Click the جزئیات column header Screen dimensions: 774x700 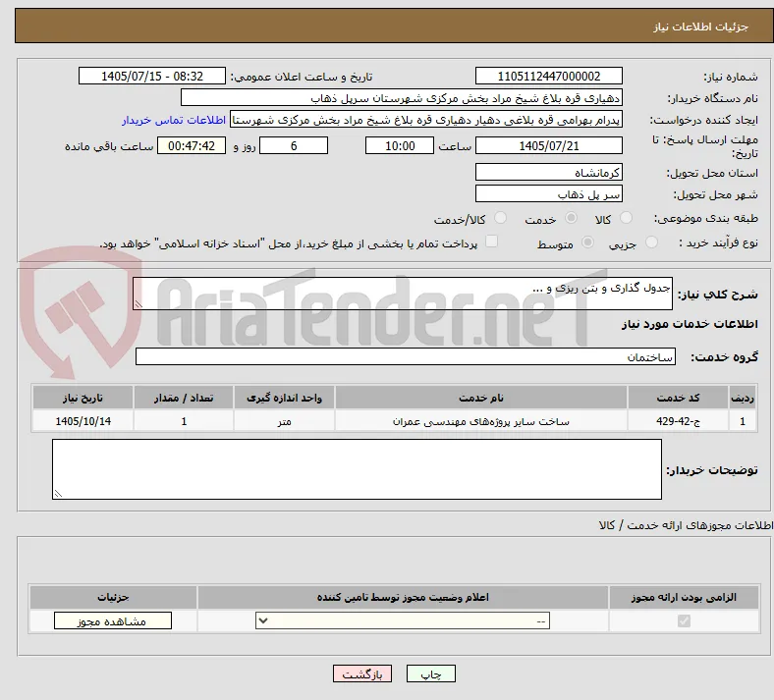pyautogui.click(x=113, y=597)
